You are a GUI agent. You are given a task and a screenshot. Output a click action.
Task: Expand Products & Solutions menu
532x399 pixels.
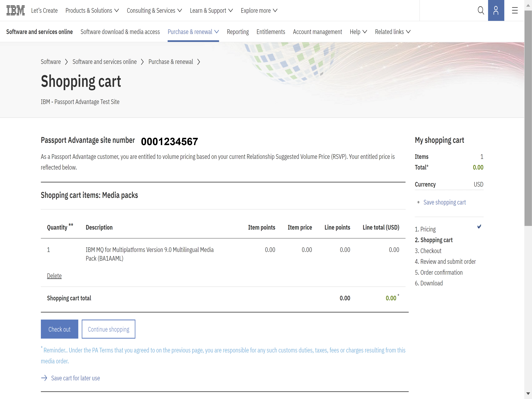92,11
